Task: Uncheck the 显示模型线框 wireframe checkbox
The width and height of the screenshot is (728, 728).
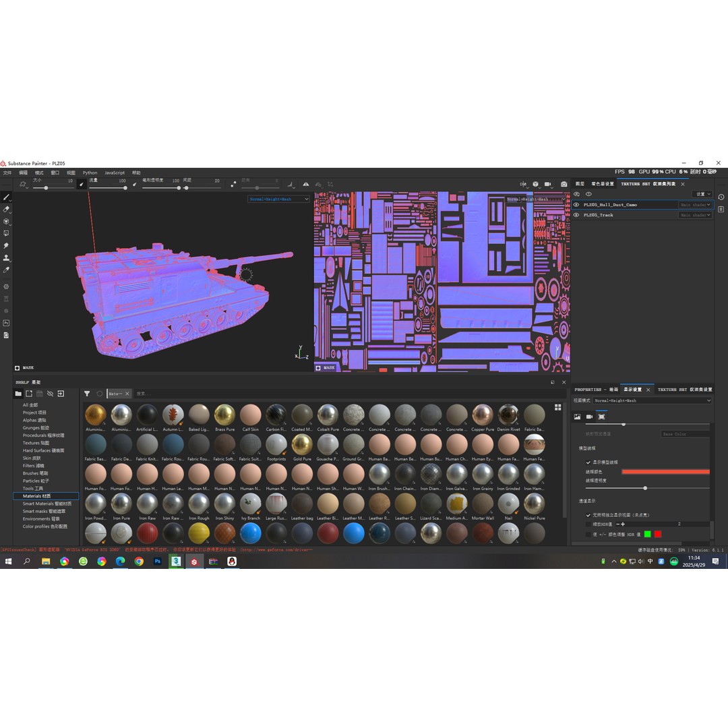Action: pos(588,462)
